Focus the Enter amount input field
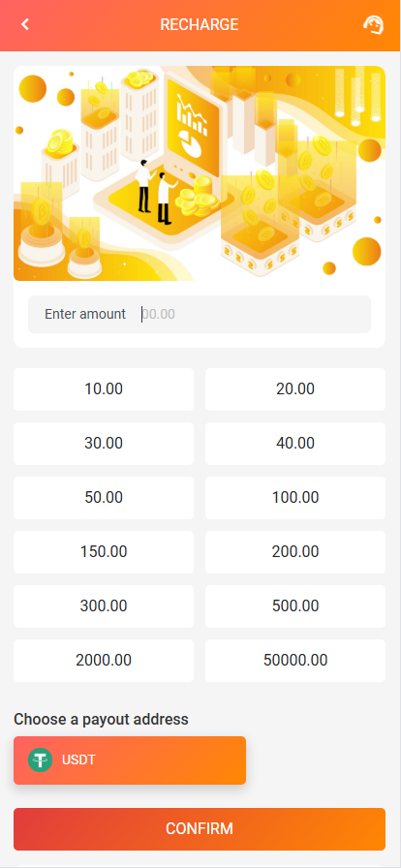 200,315
